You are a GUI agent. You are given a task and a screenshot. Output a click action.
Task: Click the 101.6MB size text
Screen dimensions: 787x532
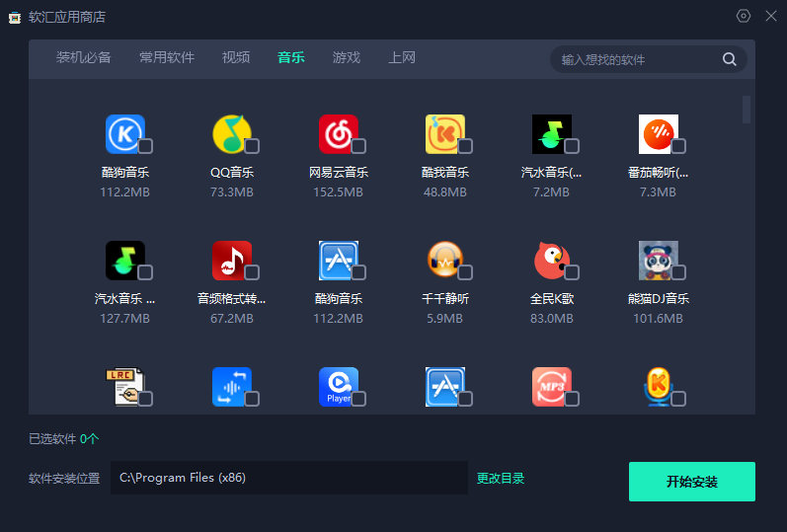tap(658, 319)
